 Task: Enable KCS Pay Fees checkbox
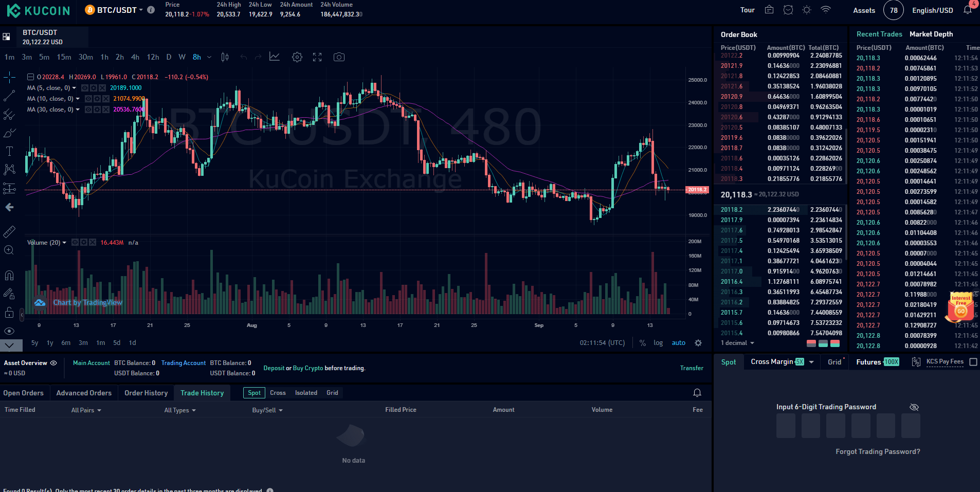coord(973,362)
